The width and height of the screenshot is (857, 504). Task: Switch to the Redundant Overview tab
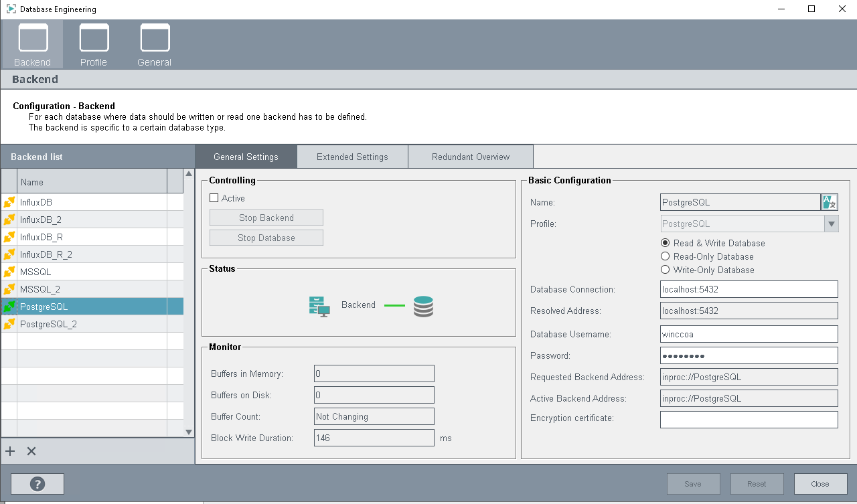(471, 157)
